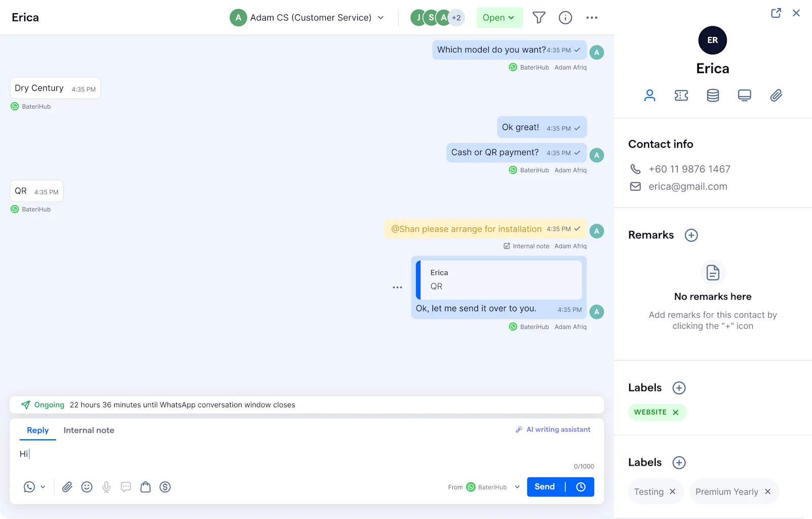Expand the WhatsApp channel chevron in the composer
Screen dimensions: 812x519
(x=43, y=486)
